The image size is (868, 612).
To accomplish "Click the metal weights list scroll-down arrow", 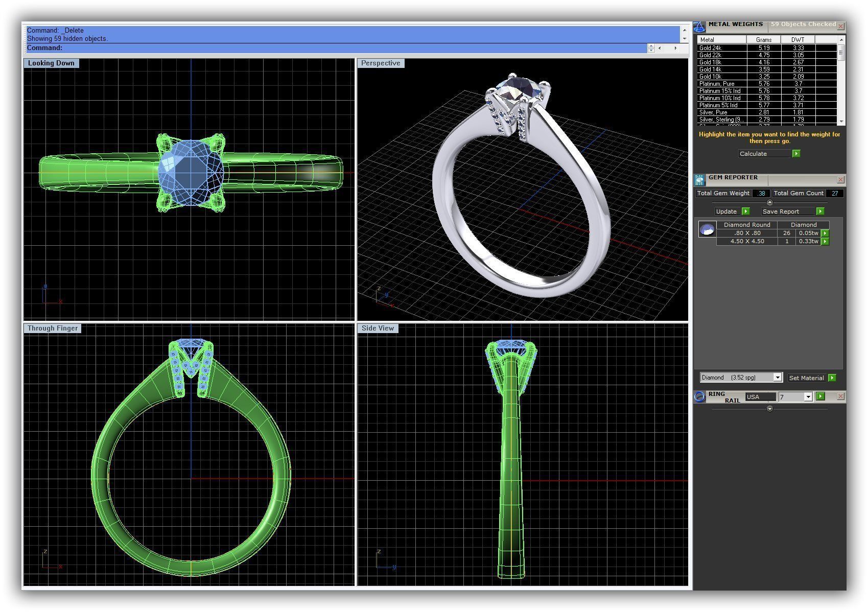I will 841,122.
